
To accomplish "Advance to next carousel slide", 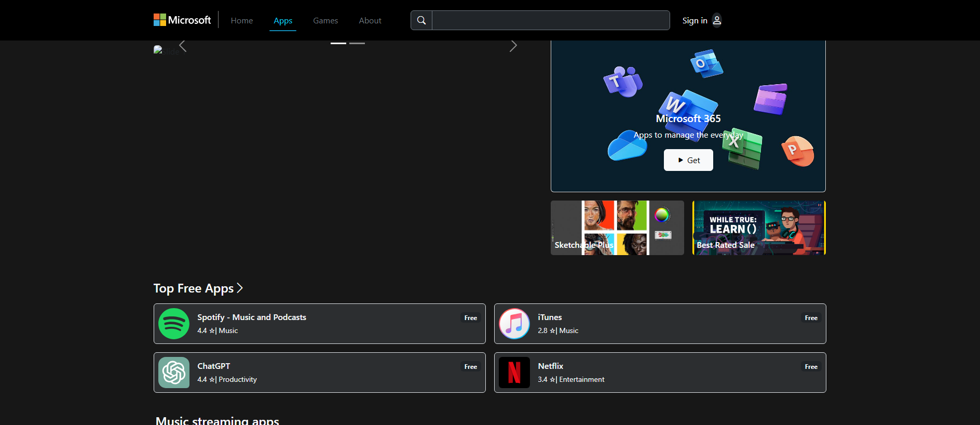I will pos(513,46).
